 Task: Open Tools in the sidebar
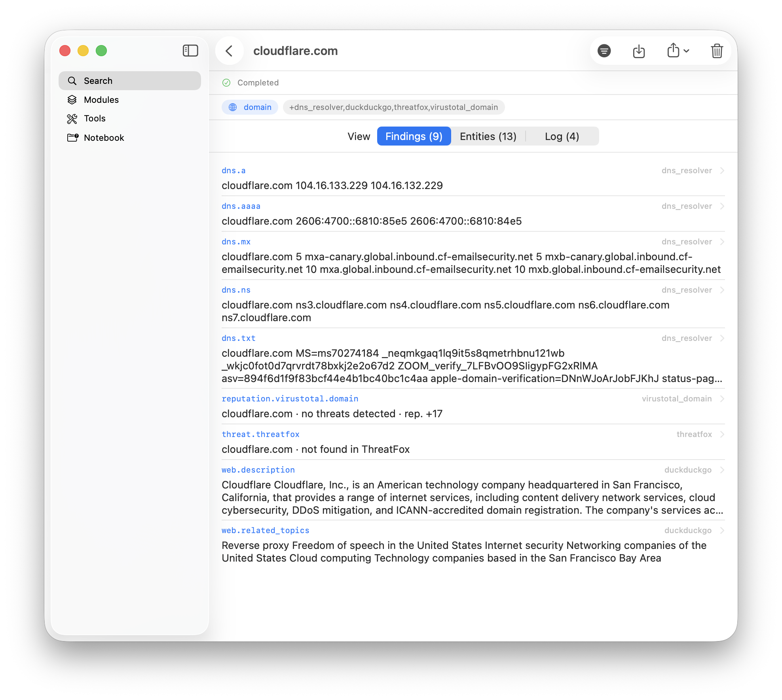click(x=130, y=119)
